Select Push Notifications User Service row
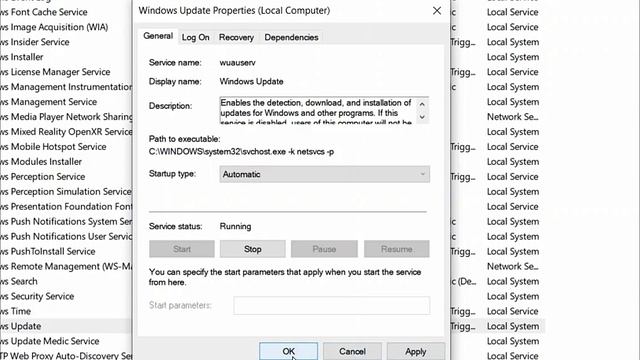The image size is (640, 360). click(x=66, y=237)
